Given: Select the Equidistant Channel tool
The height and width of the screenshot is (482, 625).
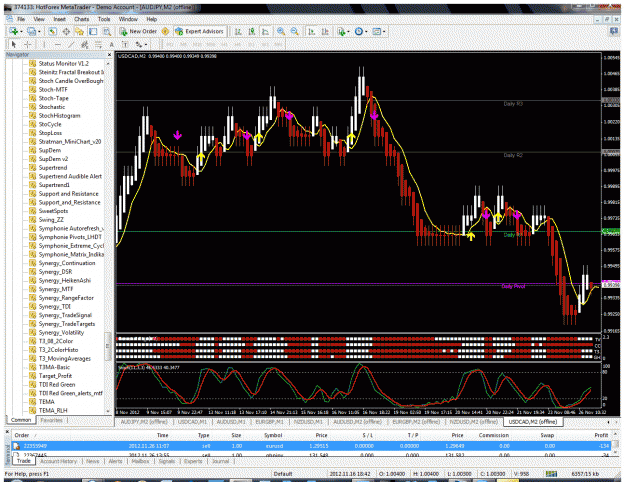Looking at the screenshot, I should (85, 44).
